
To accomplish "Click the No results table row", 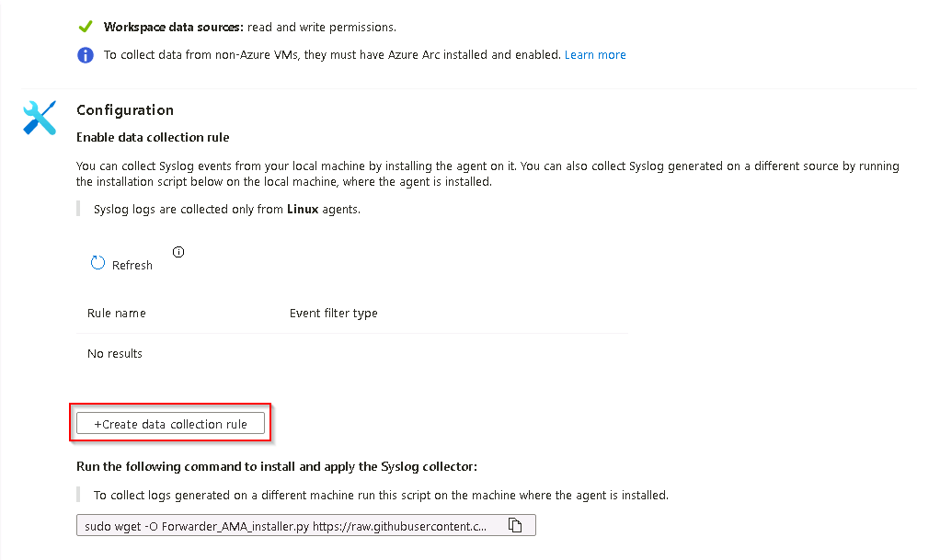I will (x=115, y=353).
